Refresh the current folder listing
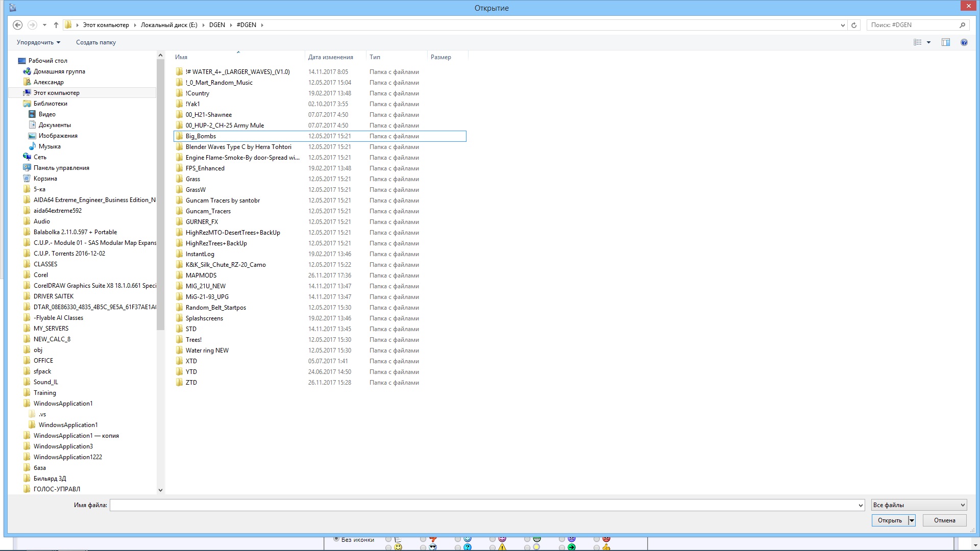The height and width of the screenshot is (551, 980). pos(854,25)
